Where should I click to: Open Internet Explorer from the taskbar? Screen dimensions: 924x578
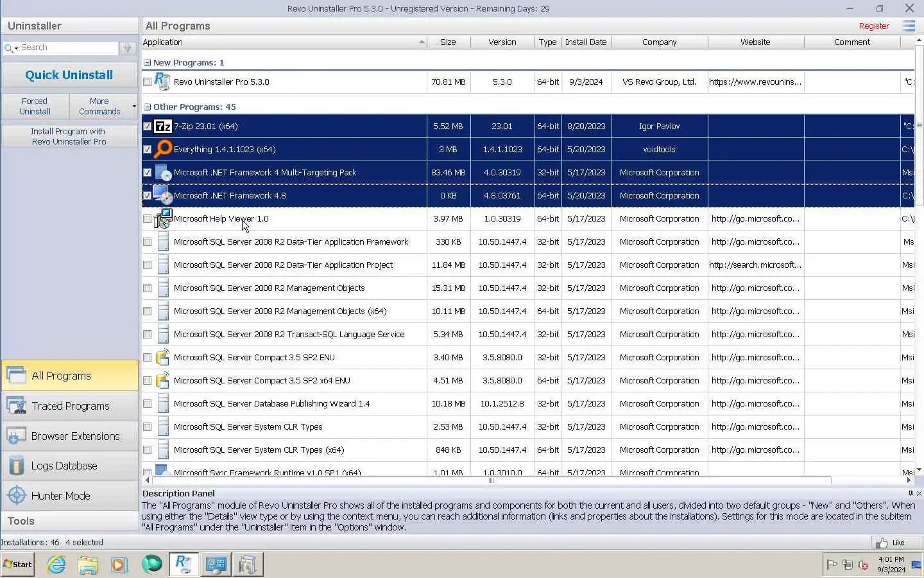56,565
